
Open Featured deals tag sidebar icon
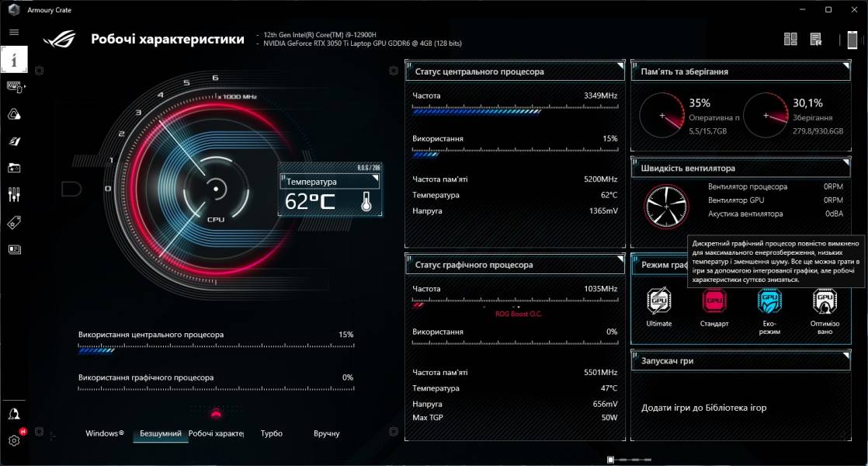(x=14, y=222)
